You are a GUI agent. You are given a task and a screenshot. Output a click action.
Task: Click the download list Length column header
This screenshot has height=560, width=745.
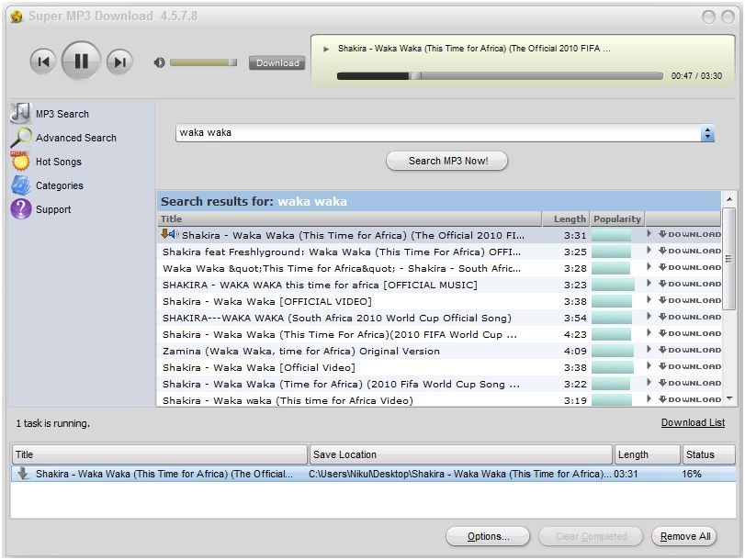[x=647, y=454]
